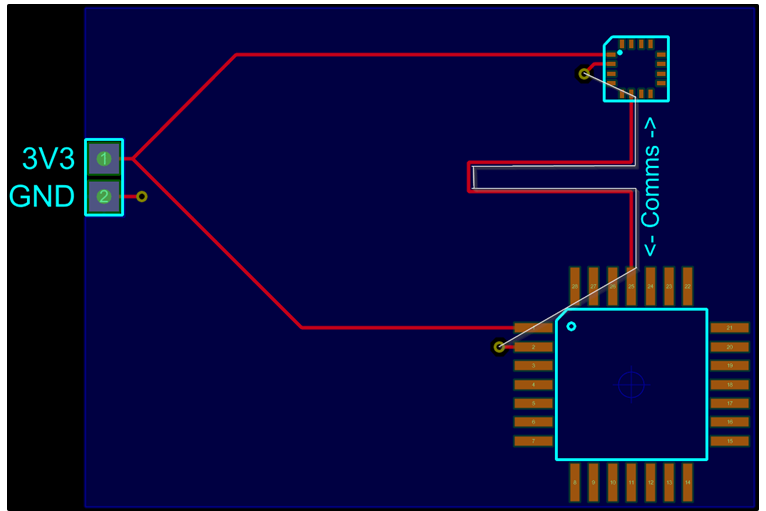
Task: Select pad 2 of the power connector
Action: [103, 196]
